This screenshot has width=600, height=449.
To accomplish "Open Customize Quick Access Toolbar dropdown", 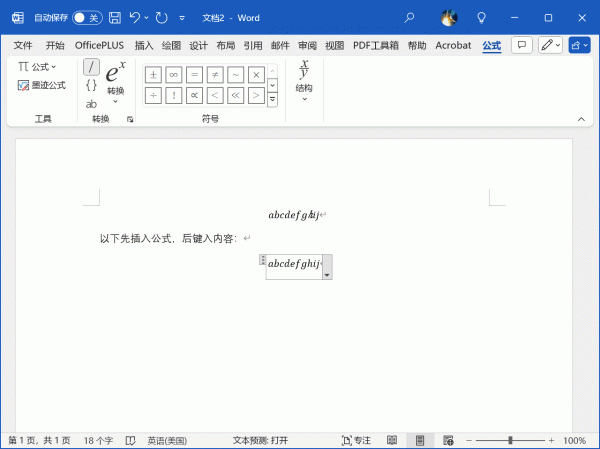I will coord(182,18).
